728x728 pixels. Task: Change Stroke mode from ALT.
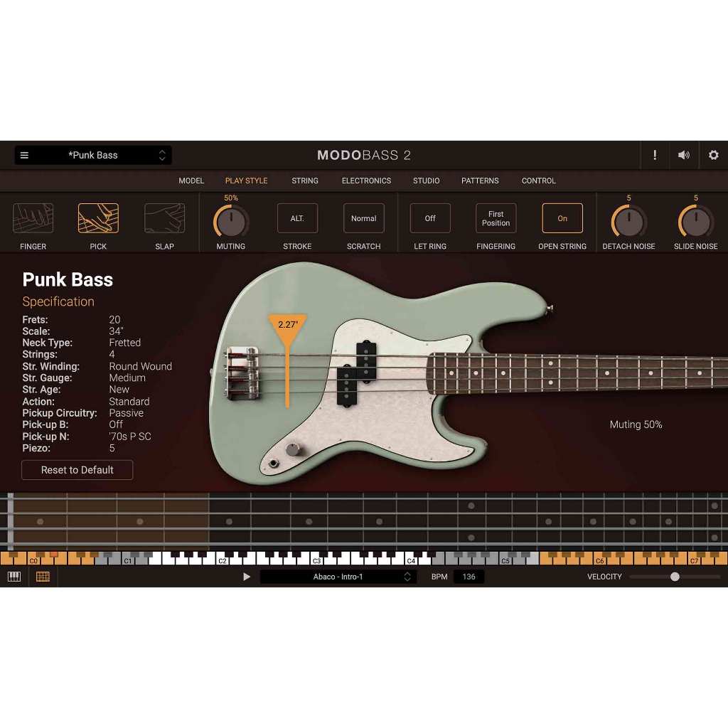(x=297, y=218)
